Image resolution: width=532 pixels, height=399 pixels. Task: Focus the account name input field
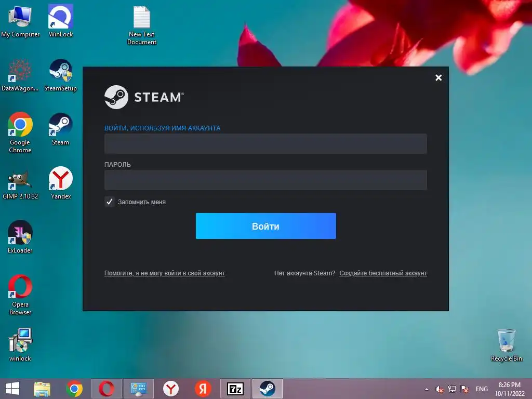265,143
